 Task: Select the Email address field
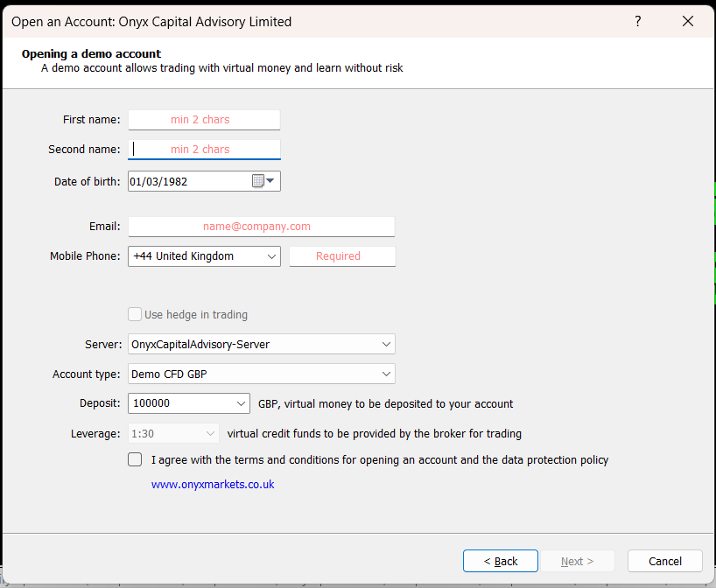[261, 227]
